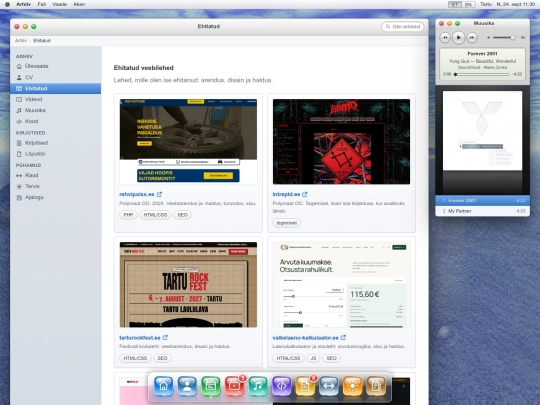Click the external link icon next to intrepid.ee
Image resolution: width=540 pixels, height=405 pixels.
tap(305, 194)
